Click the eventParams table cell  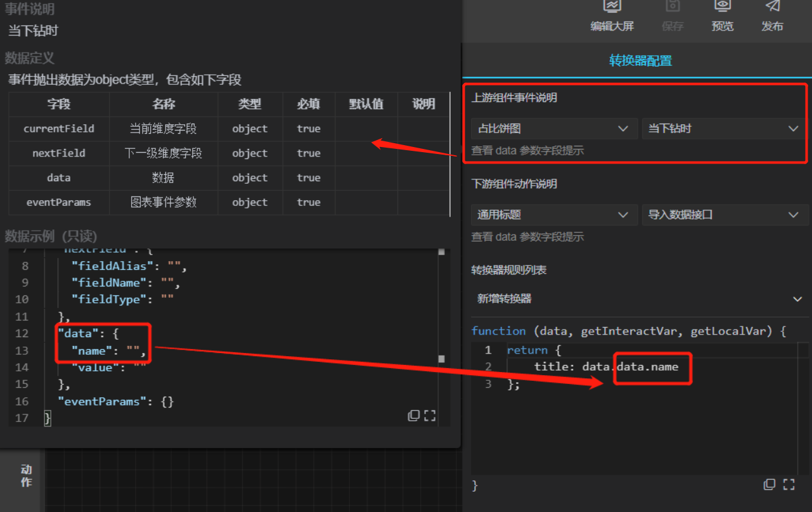59,203
